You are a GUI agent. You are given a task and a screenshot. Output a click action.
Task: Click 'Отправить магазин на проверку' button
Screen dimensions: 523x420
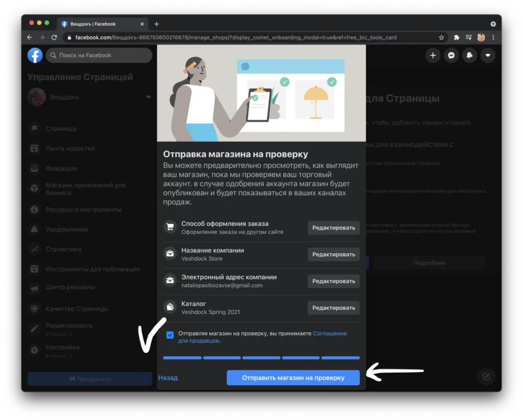pyautogui.click(x=293, y=378)
